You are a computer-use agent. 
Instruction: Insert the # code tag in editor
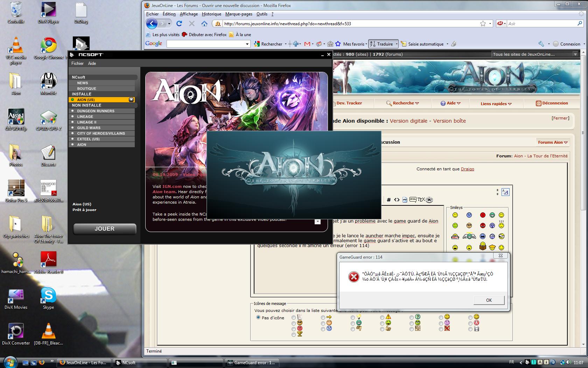coord(388,200)
